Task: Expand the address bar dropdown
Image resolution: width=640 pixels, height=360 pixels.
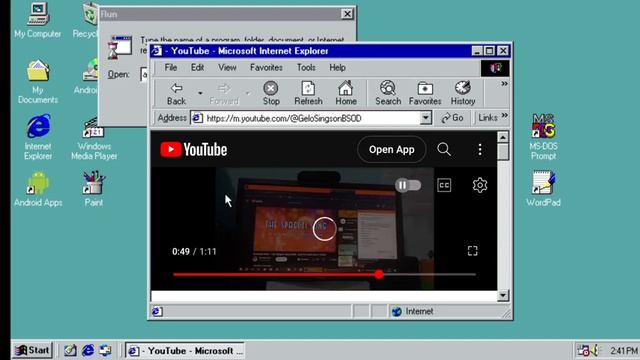Action: click(425, 118)
